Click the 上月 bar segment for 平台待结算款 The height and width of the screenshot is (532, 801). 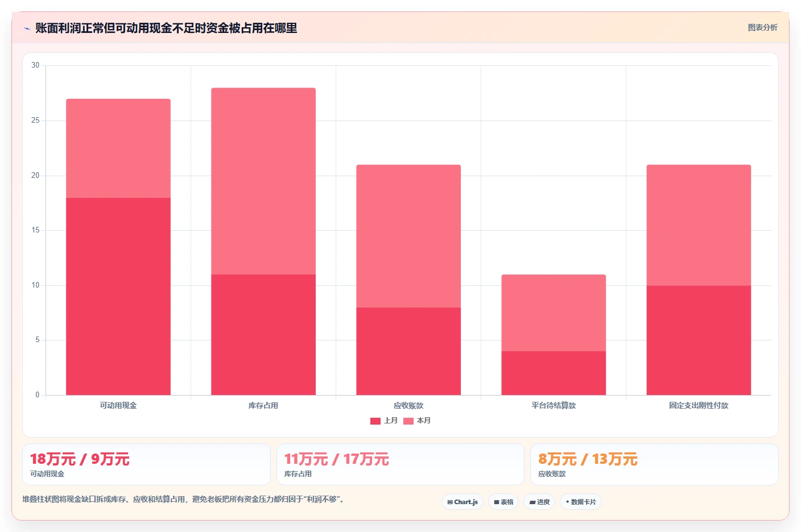(x=554, y=373)
